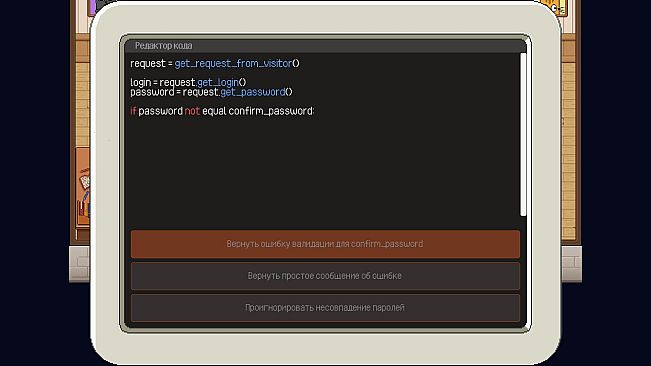The width and height of the screenshot is (651, 366).
Task: Select 'Вернуть простое сообщение об ошибке' option
Action: pos(325,276)
